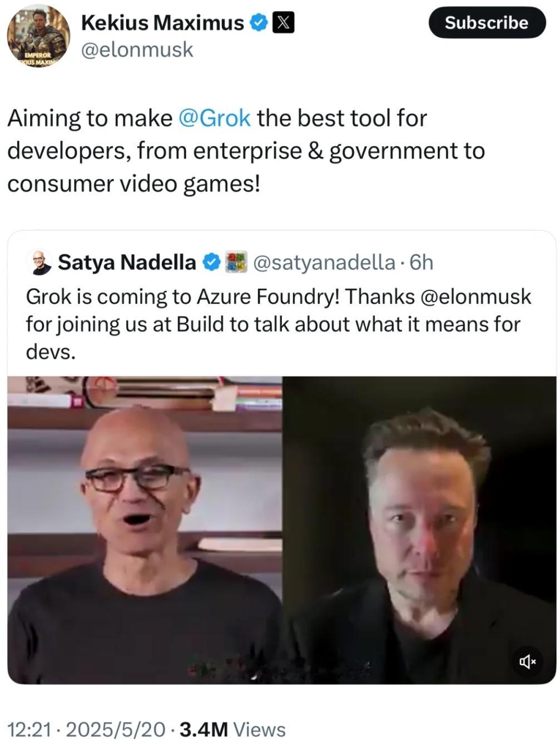
Task: Open Satya Nadella's small profile picture
Action: pyautogui.click(x=39, y=262)
